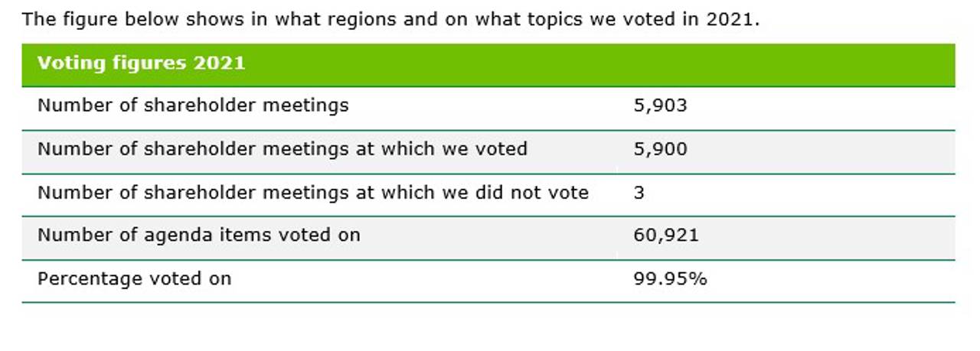Click '2021' at the end of the intro sentence
The height and width of the screenshot is (351, 980).
point(730,18)
